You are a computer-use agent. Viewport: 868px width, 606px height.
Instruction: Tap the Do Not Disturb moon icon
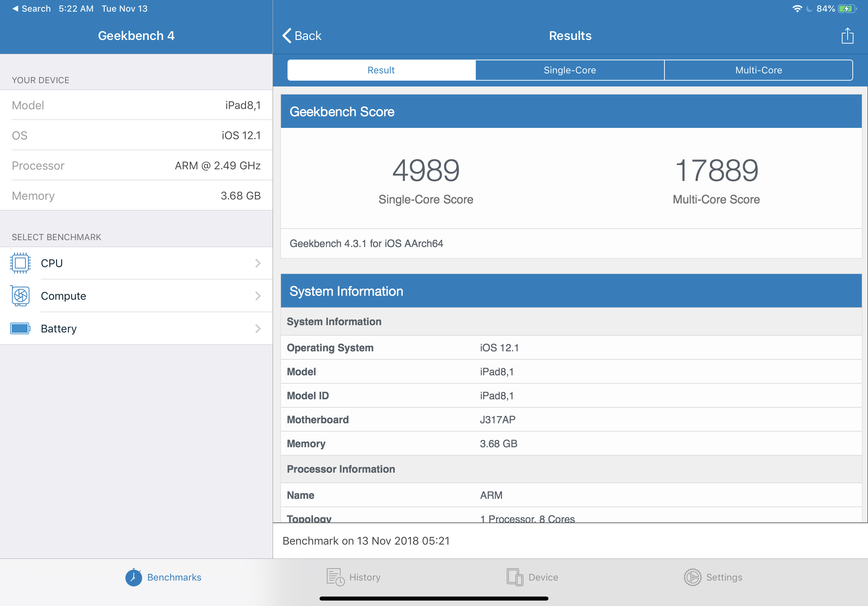point(809,9)
